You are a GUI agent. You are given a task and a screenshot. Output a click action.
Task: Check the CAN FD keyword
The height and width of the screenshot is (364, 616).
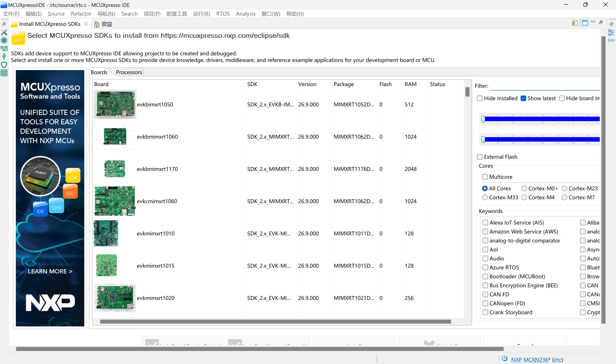pyautogui.click(x=485, y=294)
